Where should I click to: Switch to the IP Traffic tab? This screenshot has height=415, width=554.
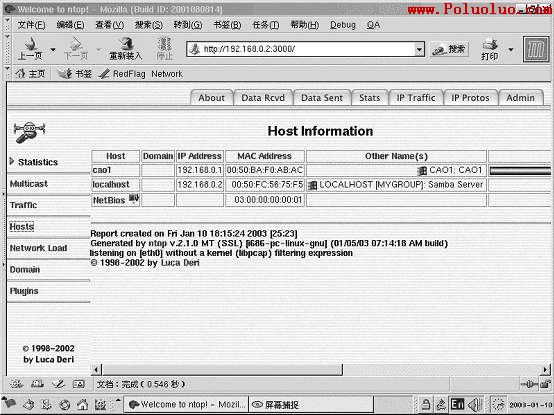416,98
